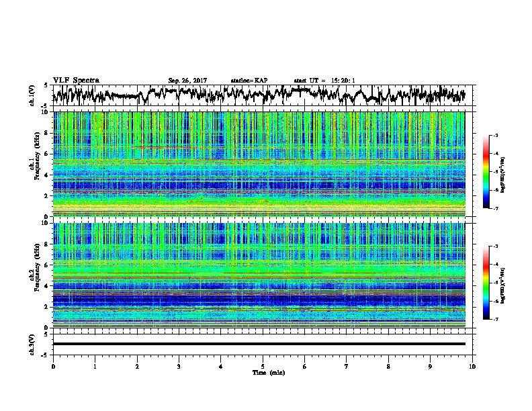Click the "5" tick on ch.1(V) axis
Viewport: 532px width, 411px height.
46,85
